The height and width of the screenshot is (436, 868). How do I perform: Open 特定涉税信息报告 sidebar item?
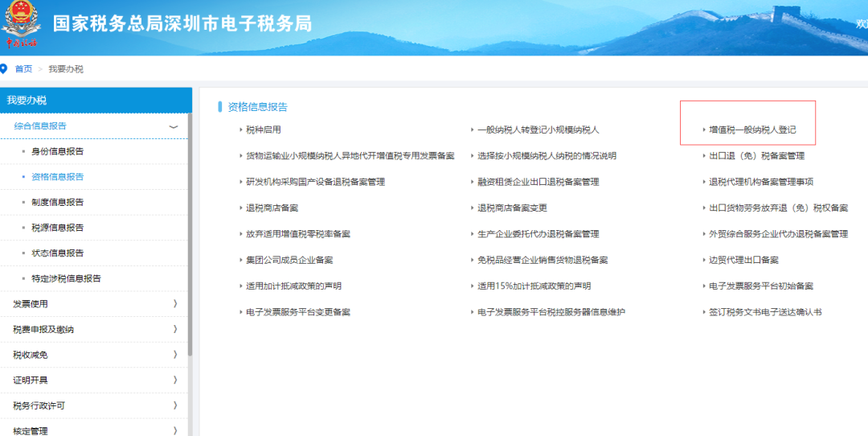[x=67, y=278]
